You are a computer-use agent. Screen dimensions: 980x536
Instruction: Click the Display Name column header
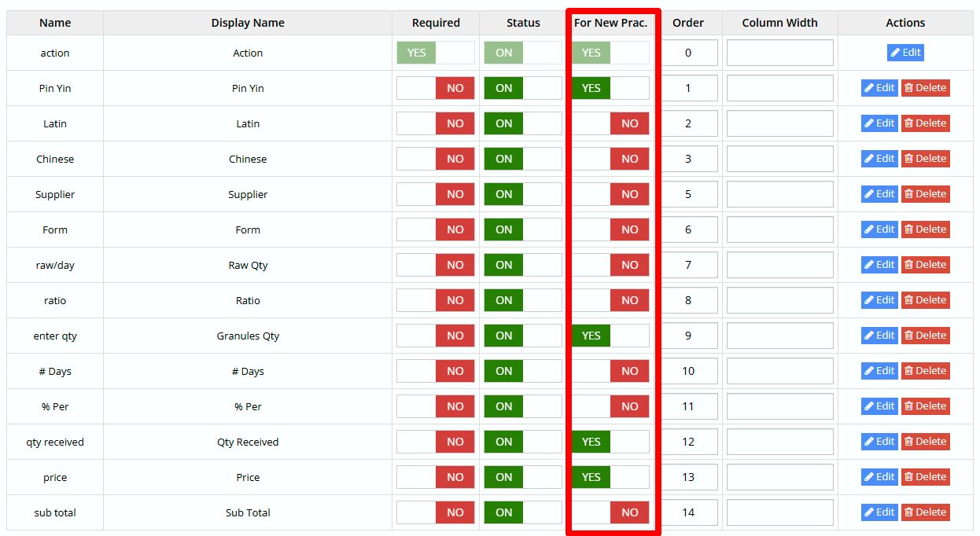pos(248,23)
